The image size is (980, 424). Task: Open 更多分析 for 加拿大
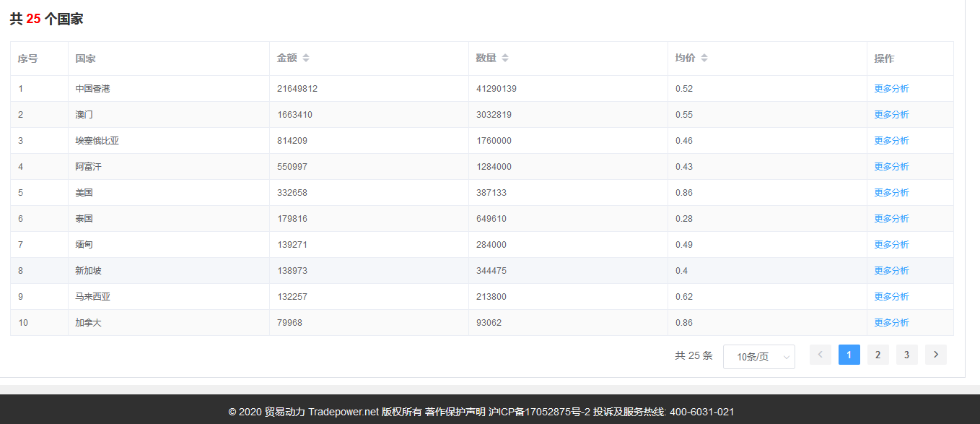pos(892,322)
